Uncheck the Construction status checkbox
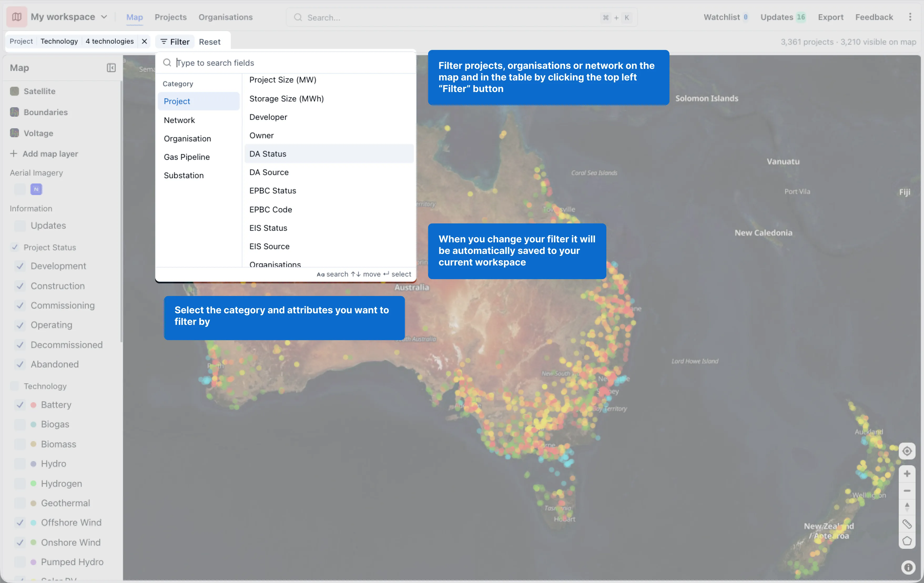Viewport: 924px width, 583px height. pyautogui.click(x=20, y=286)
